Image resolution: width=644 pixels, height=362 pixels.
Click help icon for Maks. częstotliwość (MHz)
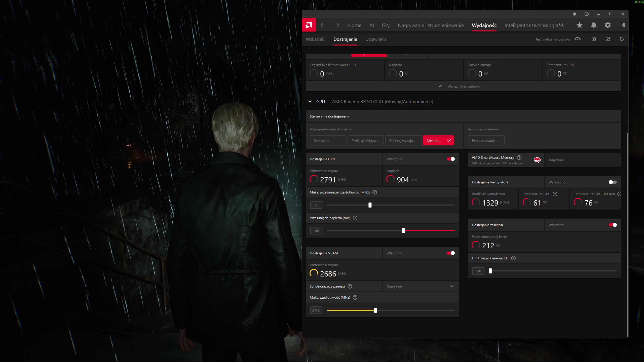[355, 297]
